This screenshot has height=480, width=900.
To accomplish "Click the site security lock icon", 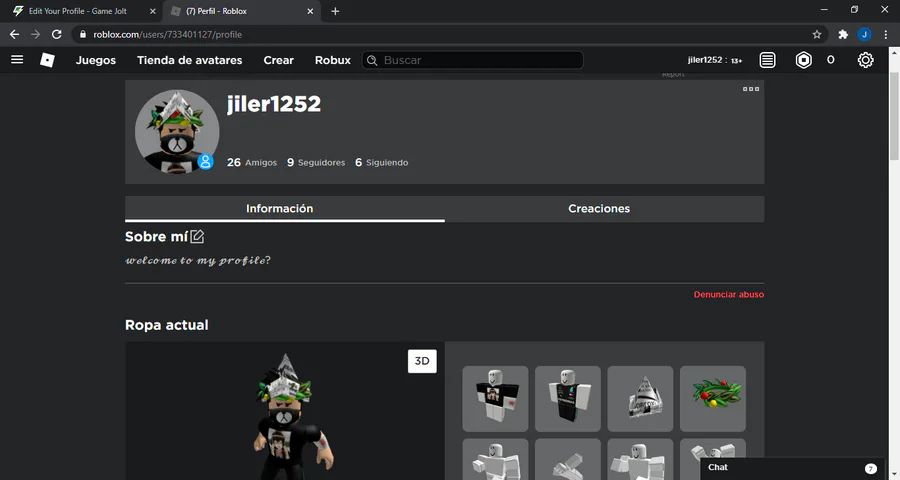I will 83,34.
